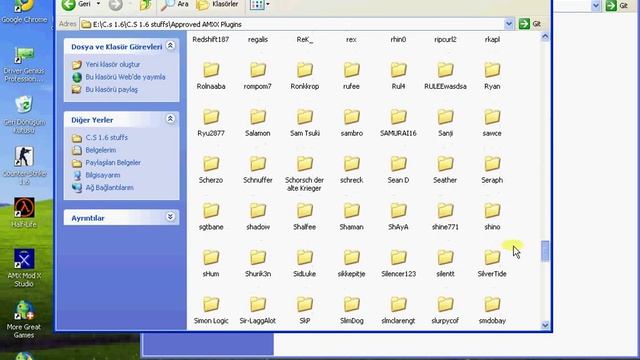Select the Salamon folder icon
The width and height of the screenshot is (640, 360).
pyautogui.click(x=258, y=117)
